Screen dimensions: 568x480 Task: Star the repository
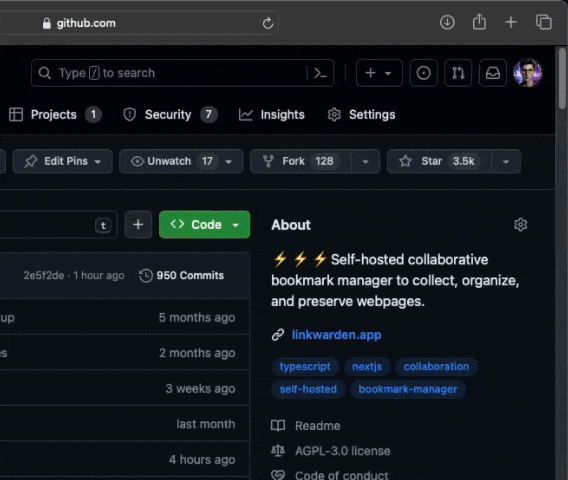(439, 161)
